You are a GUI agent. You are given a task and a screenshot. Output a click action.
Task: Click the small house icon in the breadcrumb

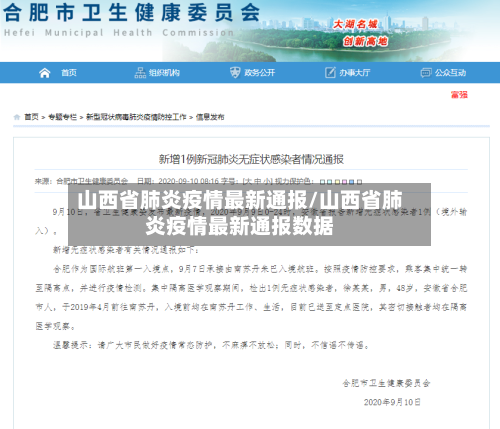17,117
